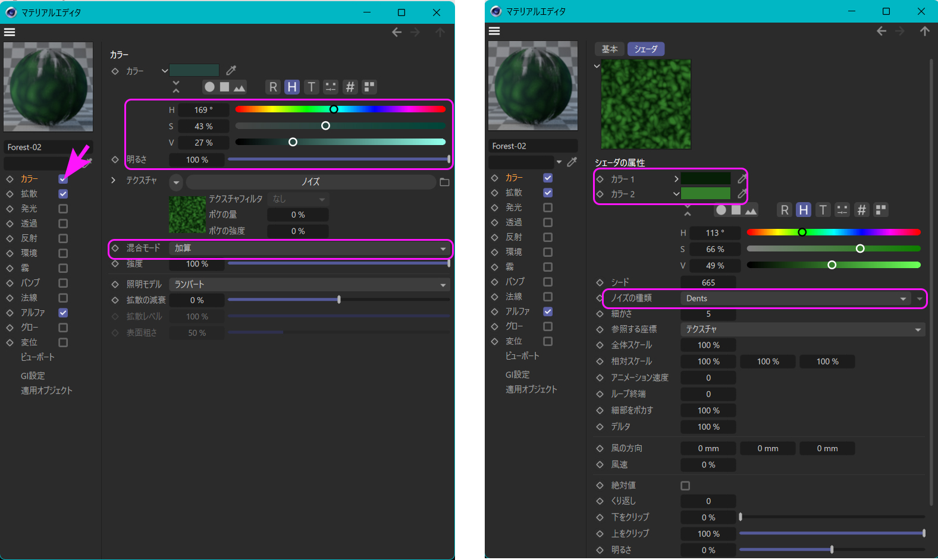
Task: Select the HSV 'H' mode icon below カラー 2
Action: [x=804, y=210]
